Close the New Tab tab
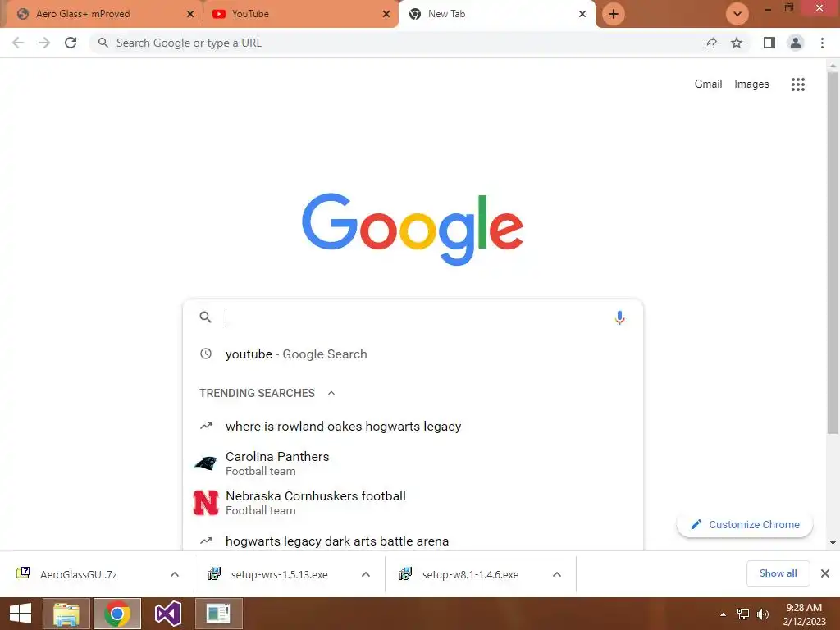The width and height of the screenshot is (840, 630). [x=582, y=14]
